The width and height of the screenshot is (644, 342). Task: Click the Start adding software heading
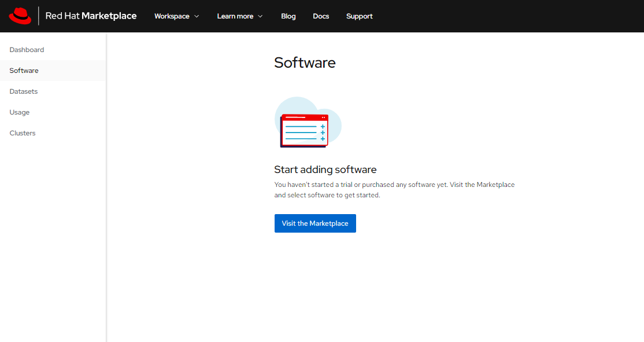click(x=325, y=170)
